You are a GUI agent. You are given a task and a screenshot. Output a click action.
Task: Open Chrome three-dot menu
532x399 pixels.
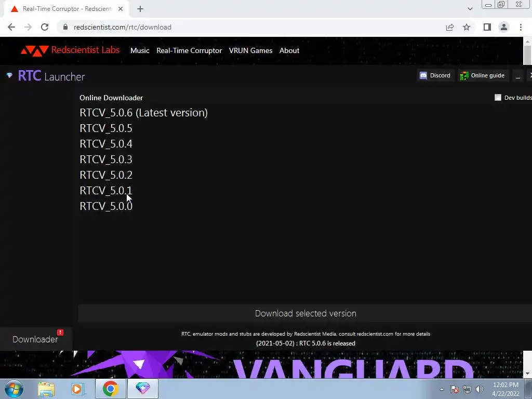pyautogui.click(x=521, y=27)
